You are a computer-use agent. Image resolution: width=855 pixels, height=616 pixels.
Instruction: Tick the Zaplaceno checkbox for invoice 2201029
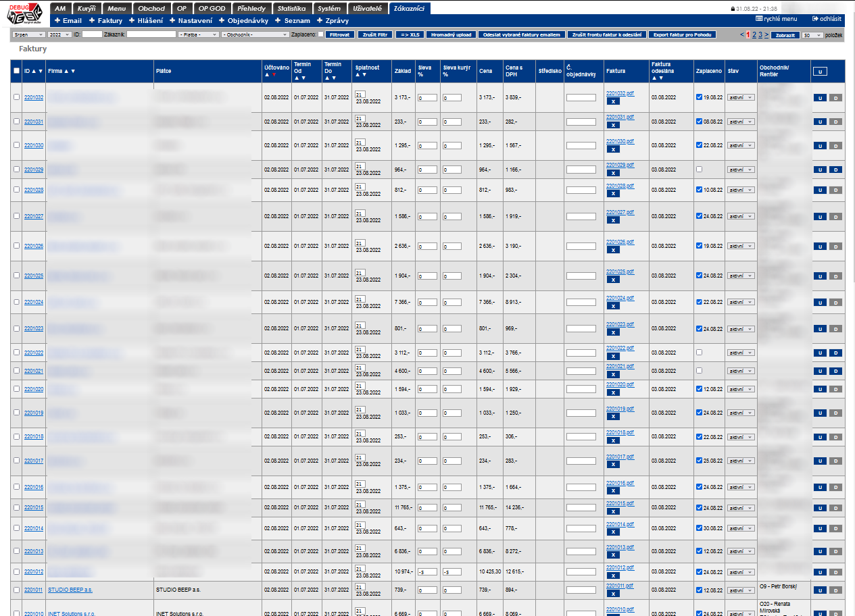(700, 169)
